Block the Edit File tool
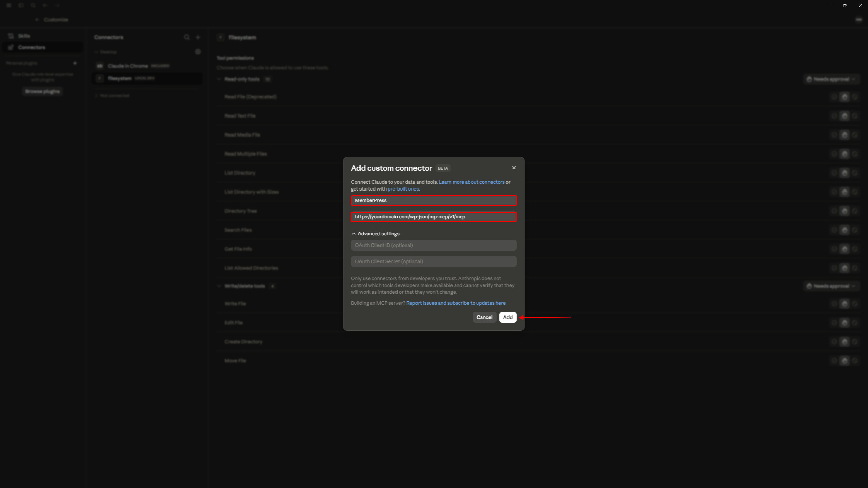The image size is (868, 488). pyautogui.click(x=855, y=323)
